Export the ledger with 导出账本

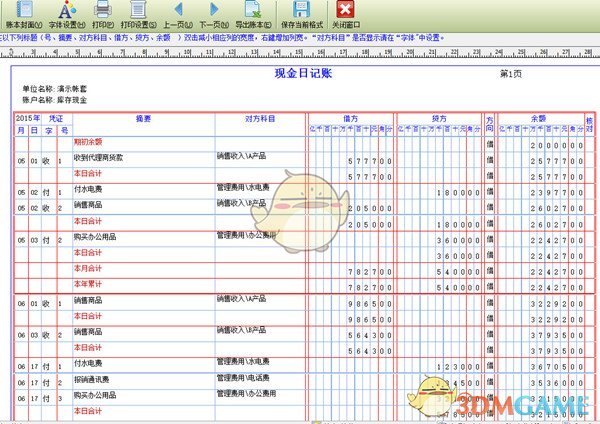point(253,15)
